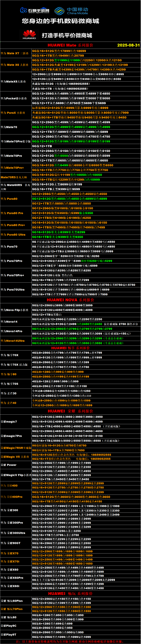Viewport: 141px width, 644px height.
Task: Select the 华为Mate70Pro+ model label
Action: coord(12,167)
